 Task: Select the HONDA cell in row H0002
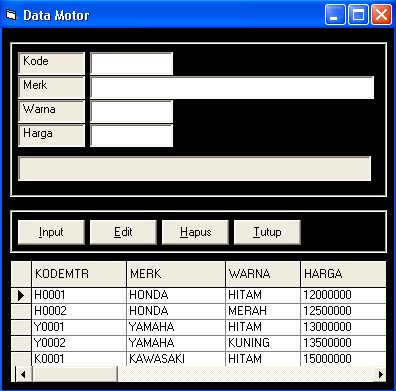pyautogui.click(x=176, y=311)
